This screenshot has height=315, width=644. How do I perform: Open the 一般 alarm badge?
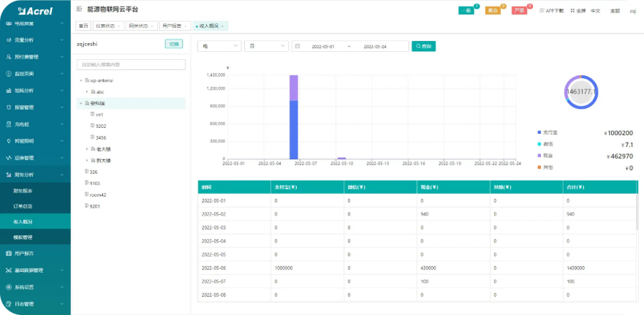click(466, 11)
